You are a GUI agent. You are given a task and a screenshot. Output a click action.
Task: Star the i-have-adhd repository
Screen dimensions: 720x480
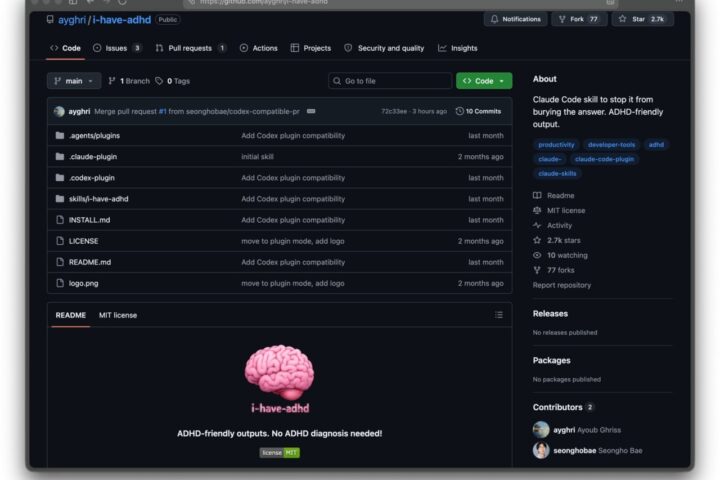[642, 19]
